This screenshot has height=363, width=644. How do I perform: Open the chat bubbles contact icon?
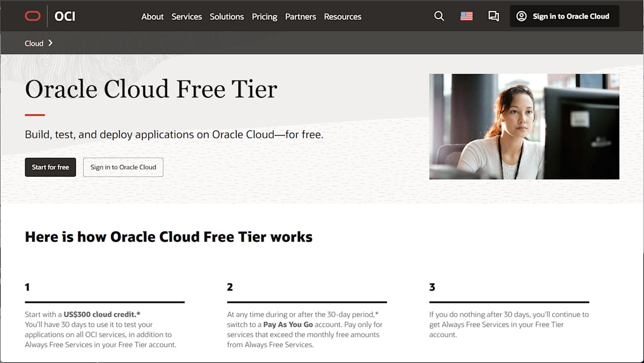(x=494, y=16)
